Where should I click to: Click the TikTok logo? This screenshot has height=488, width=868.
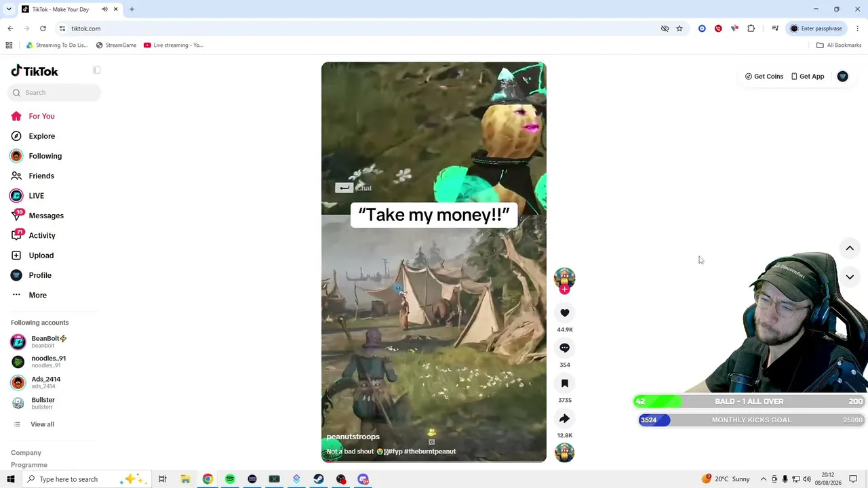pos(35,71)
